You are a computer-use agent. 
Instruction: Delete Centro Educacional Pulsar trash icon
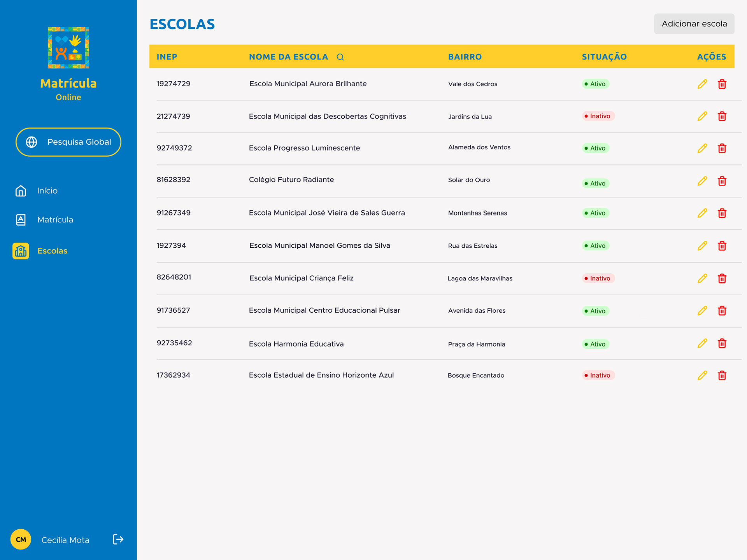722,311
